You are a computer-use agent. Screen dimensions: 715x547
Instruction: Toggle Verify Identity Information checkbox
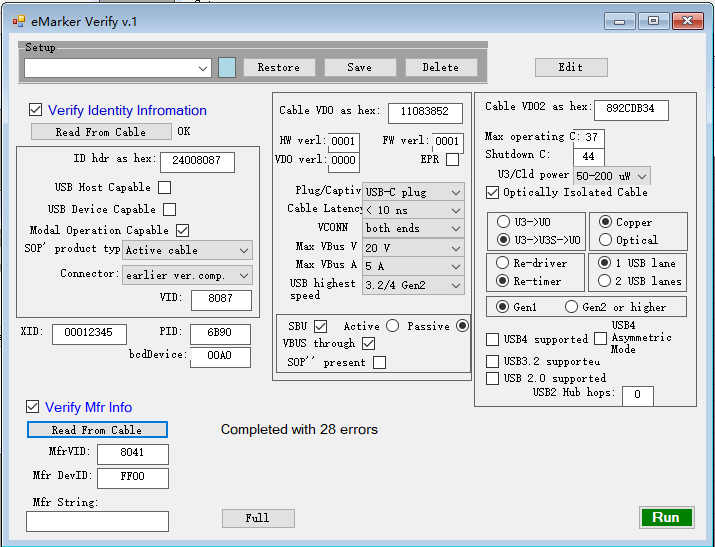pyautogui.click(x=36, y=109)
